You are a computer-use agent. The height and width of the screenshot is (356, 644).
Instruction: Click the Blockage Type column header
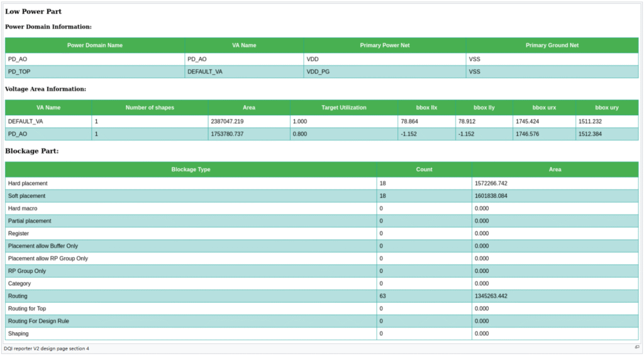click(x=191, y=169)
